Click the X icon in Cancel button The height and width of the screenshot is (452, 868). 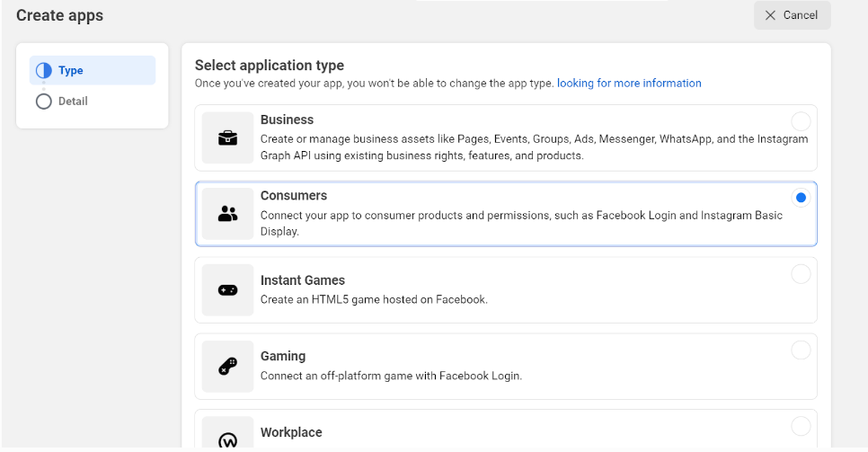pos(770,15)
